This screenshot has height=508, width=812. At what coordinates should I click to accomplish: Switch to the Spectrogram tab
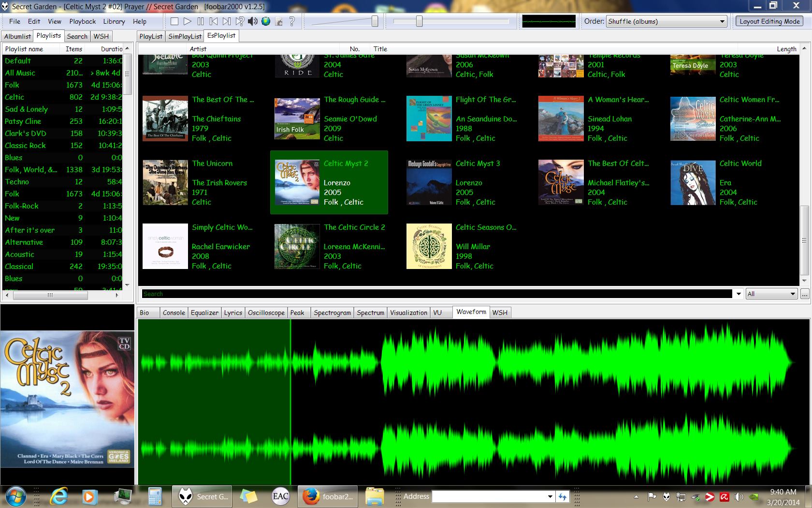point(332,313)
